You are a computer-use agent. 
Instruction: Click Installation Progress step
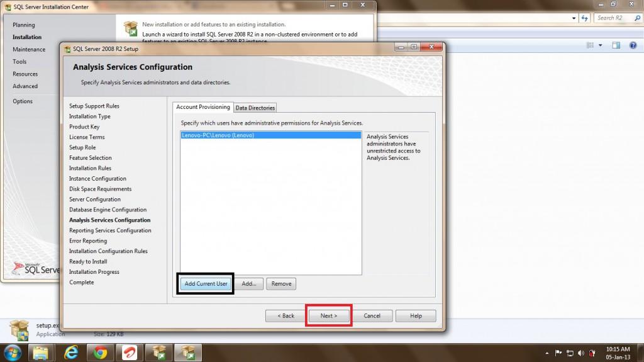(x=94, y=272)
